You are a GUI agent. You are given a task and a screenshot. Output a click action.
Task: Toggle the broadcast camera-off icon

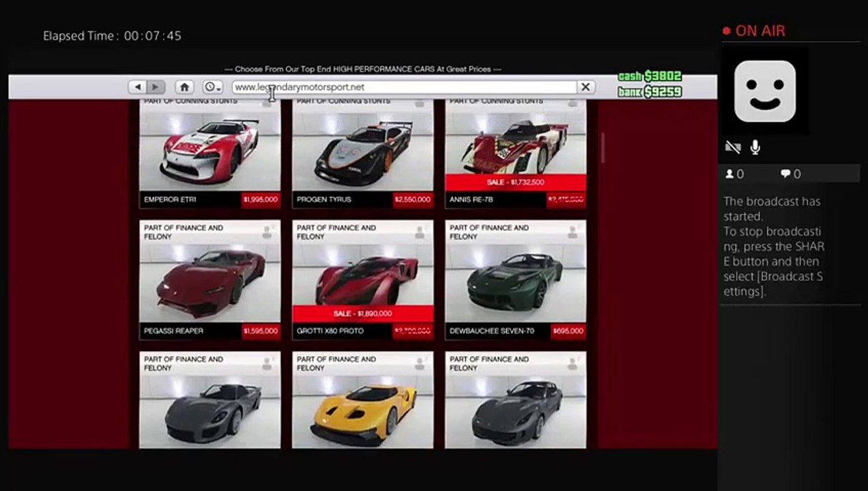pyautogui.click(x=733, y=147)
